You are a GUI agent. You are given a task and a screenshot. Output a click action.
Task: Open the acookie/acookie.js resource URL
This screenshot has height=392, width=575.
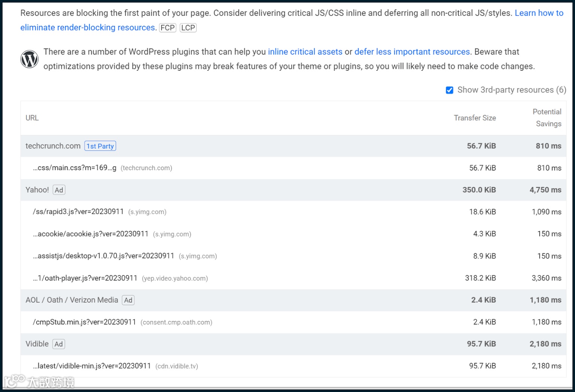(x=91, y=234)
